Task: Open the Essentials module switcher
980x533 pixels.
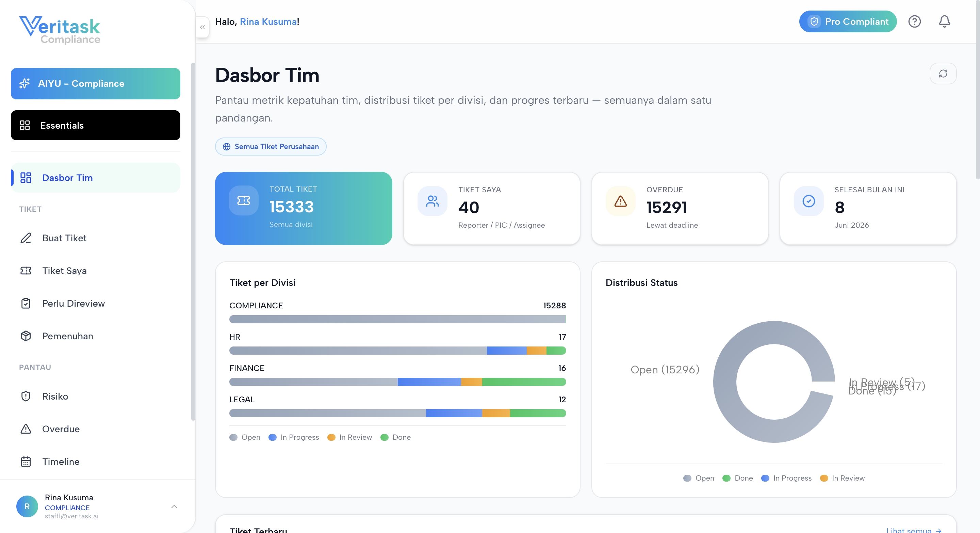Action: (96, 125)
